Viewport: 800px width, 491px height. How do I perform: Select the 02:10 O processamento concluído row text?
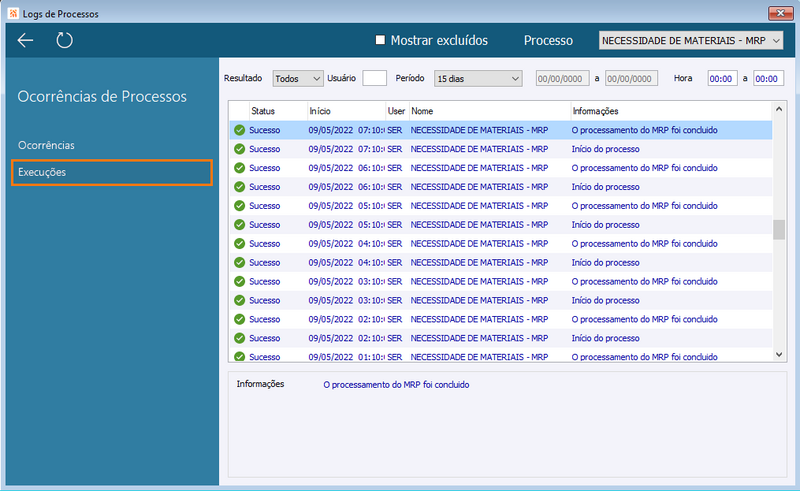coord(644,319)
